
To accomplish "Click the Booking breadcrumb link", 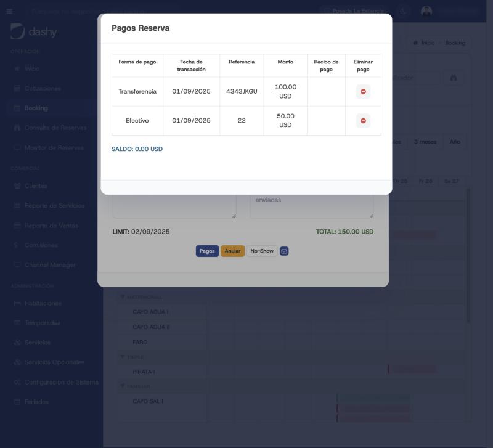I will coord(455,43).
